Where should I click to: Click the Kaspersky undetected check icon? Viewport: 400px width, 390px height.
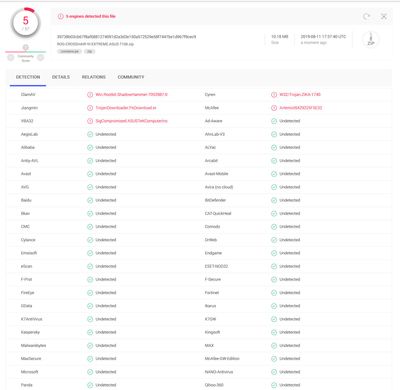90,332
